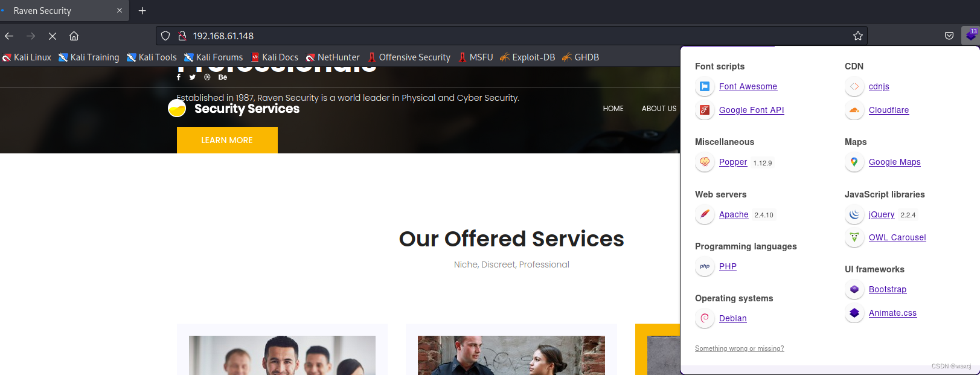Click the LEARN MORE button
Viewport: 980px width, 375px height.
click(x=227, y=140)
